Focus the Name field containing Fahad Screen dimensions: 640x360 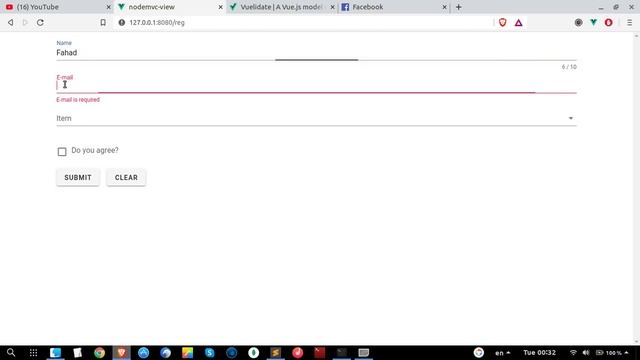pyautogui.click(x=316, y=53)
